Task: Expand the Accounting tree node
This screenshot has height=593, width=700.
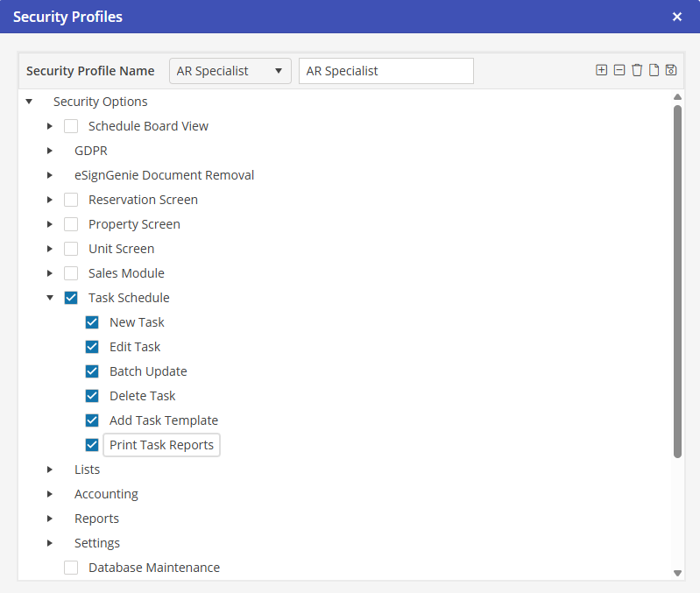Action: [x=50, y=494]
